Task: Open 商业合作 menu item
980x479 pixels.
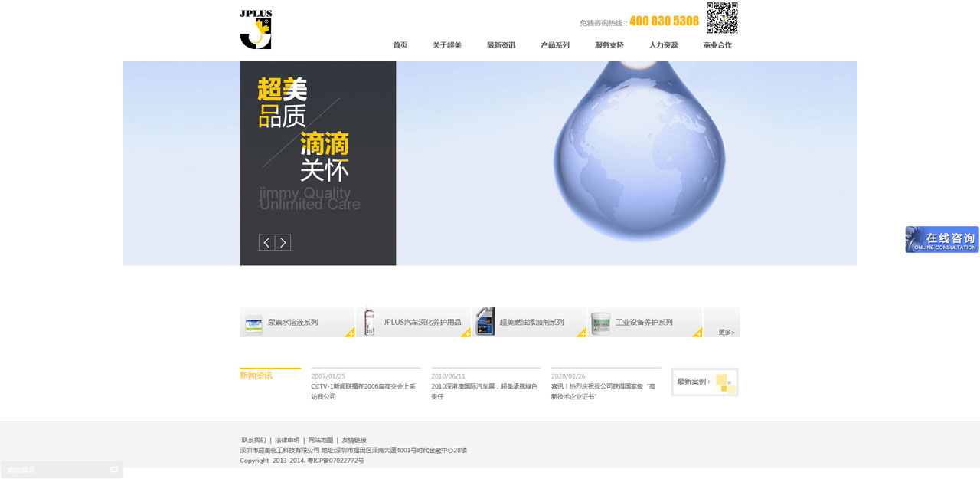Action: click(717, 45)
